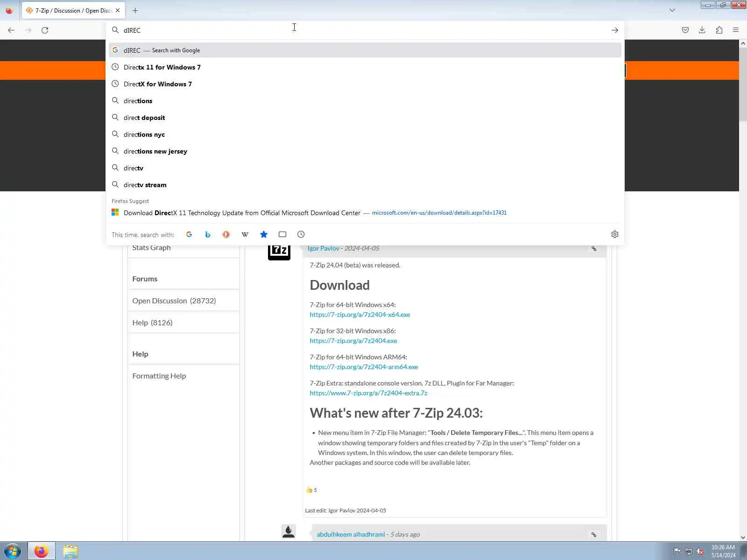Search this time with Google icon
Image resolution: width=747 pixels, height=560 pixels.
pos(189,234)
